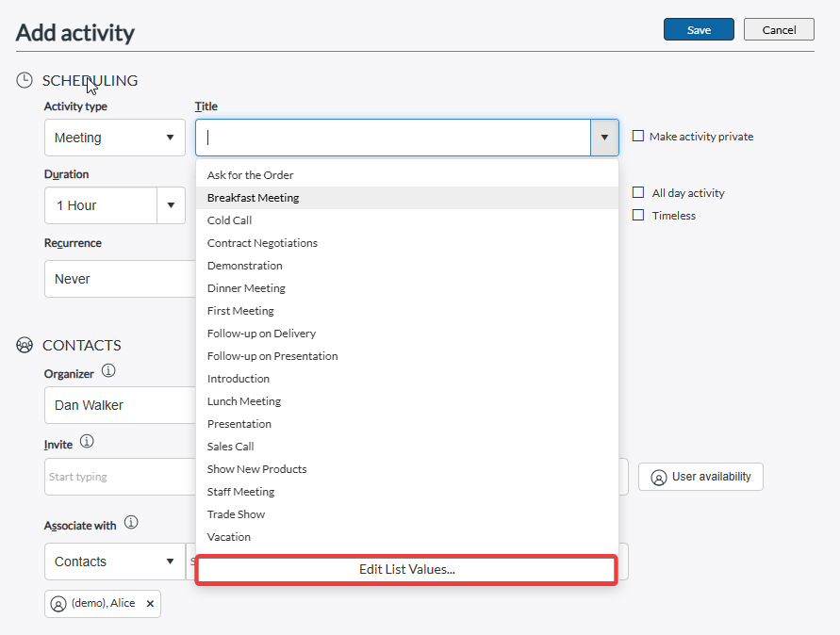
Task: Click the Contacts people icon
Action: 25,346
